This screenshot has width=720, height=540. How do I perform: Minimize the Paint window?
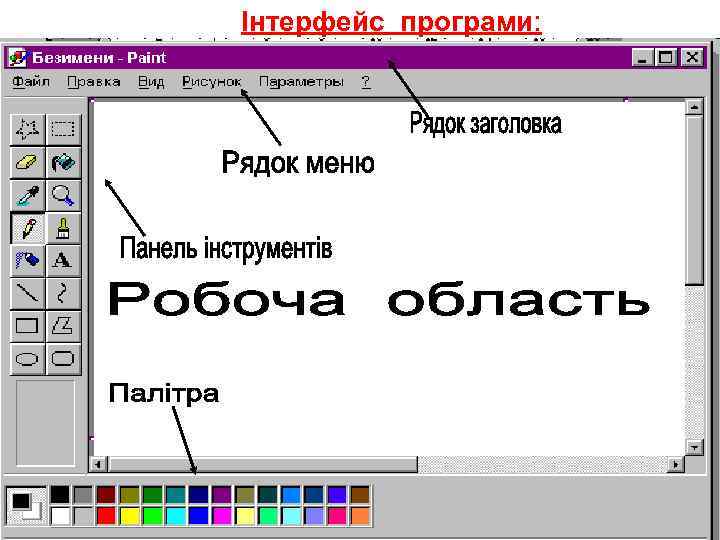(x=643, y=58)
